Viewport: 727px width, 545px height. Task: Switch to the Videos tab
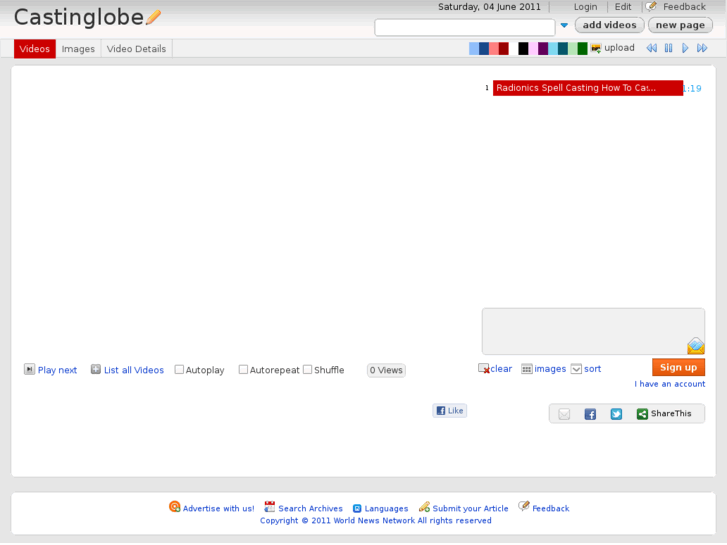pyautogui.click(x=35, y=49)
